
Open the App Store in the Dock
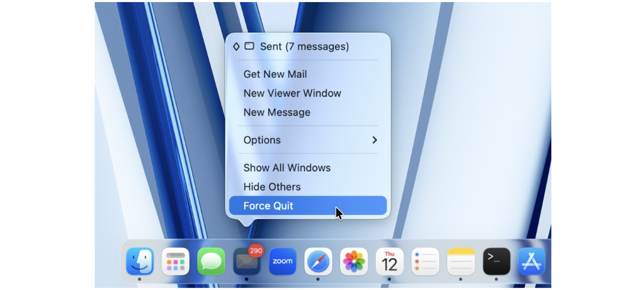pos(532,261)
